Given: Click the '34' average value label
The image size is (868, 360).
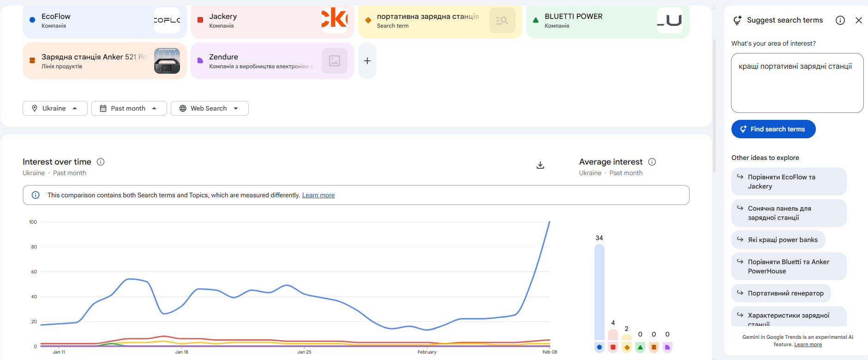Looking at the screenshot, I should click(599, 238).
